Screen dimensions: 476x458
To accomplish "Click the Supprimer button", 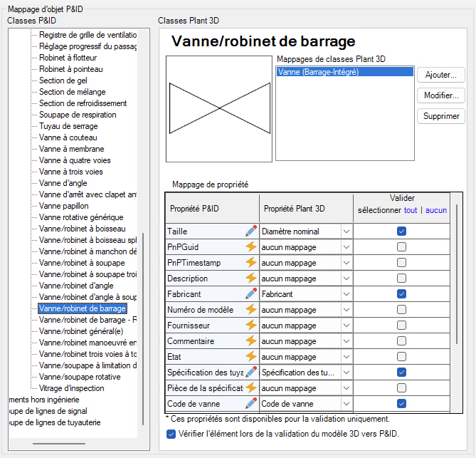I will point(441,116).
